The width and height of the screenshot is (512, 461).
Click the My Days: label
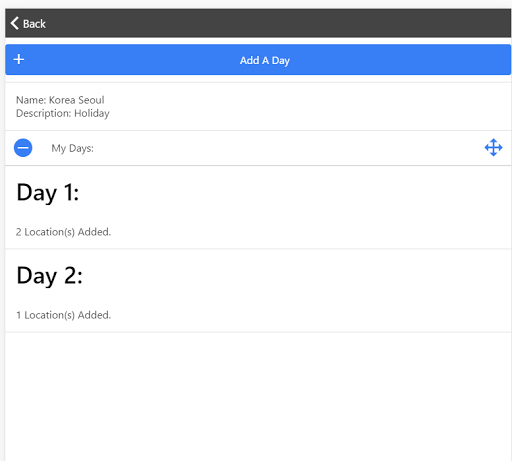(72, 148)
